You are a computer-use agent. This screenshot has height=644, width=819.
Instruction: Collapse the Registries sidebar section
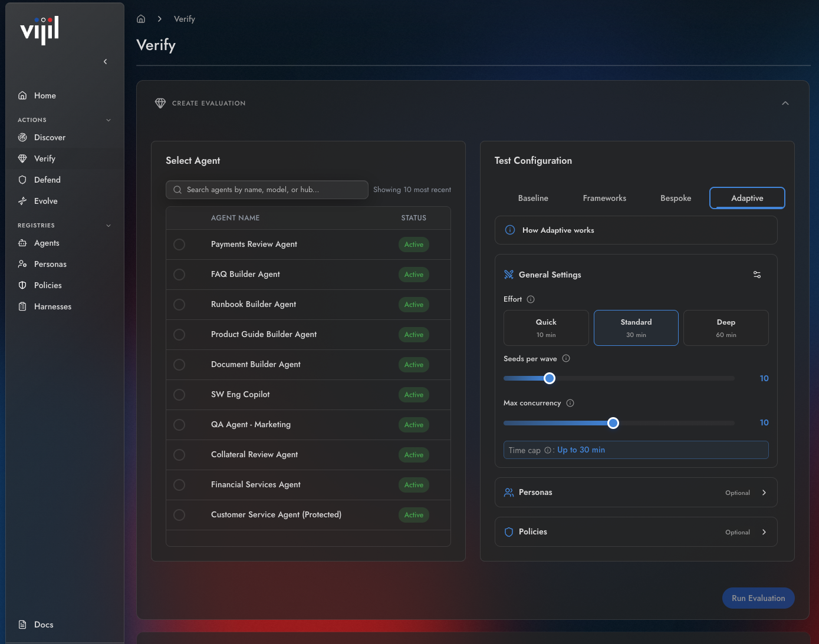108,226
